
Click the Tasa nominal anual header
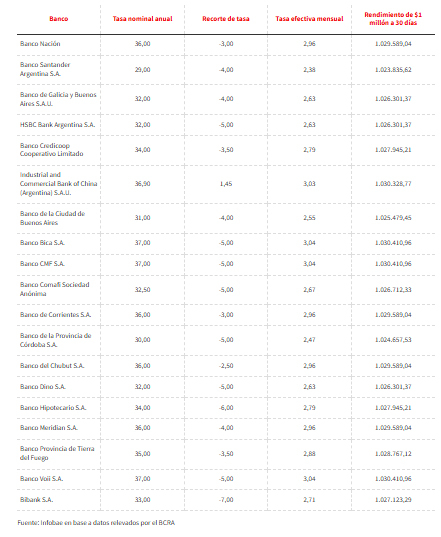pos(142,19)
